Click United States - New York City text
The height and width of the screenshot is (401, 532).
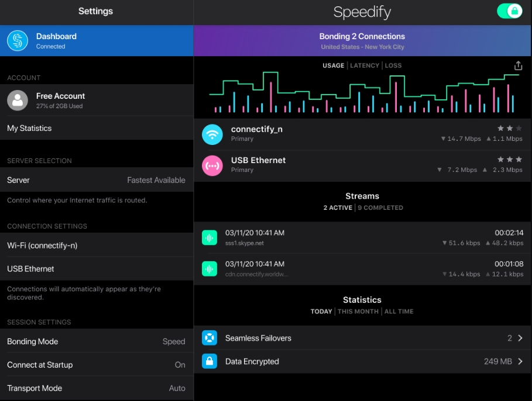click(363, 47)
